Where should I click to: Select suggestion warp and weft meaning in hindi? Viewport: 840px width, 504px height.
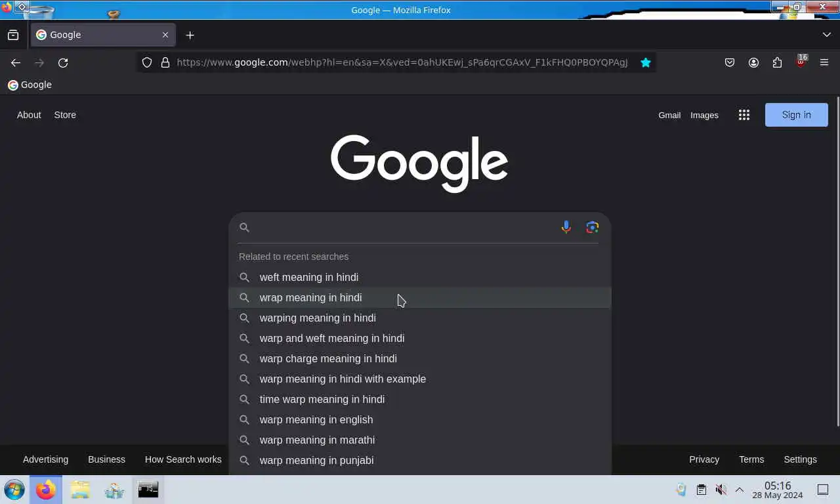[x=420, y=338]
